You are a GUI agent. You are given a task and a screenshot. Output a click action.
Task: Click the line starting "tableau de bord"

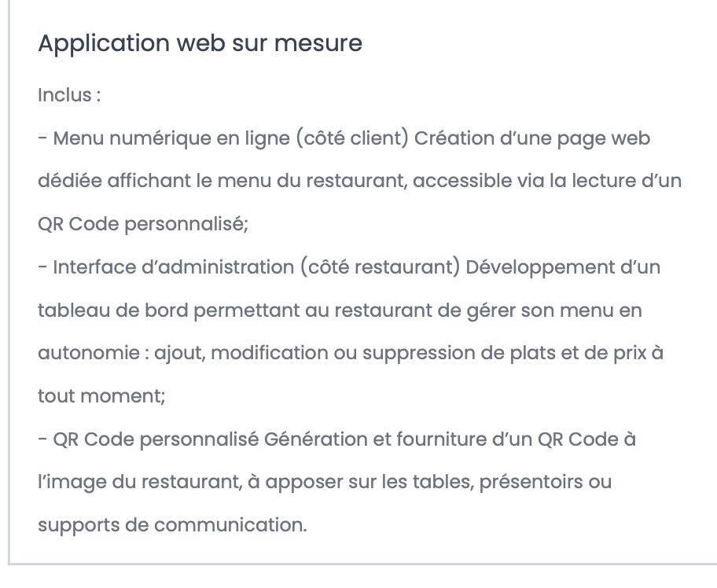coord(340,311)
